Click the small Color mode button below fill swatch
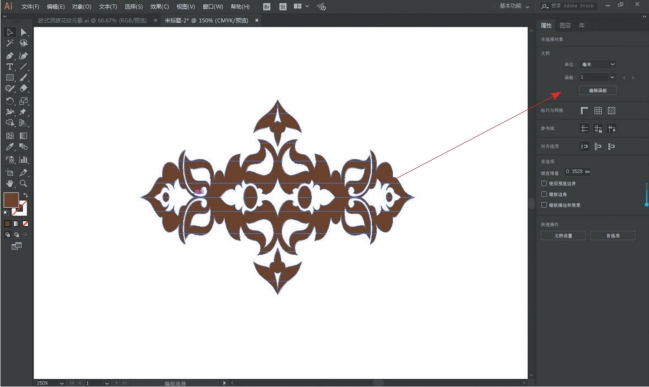 7,224
